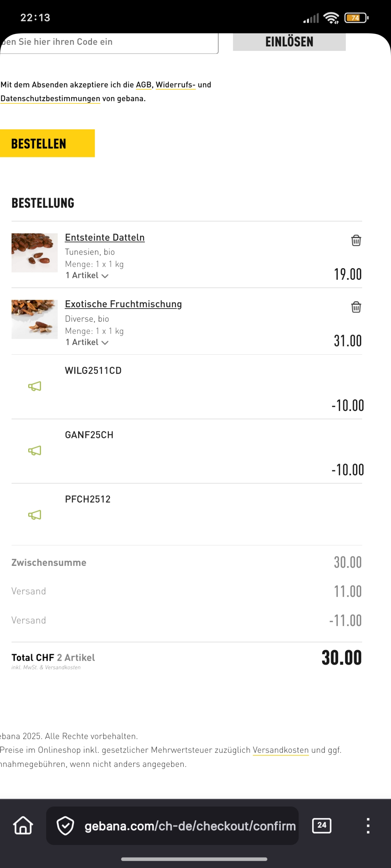391x868 pixels.
Task: Expand "1 Artikel" under Exotische Fruchtmischung
Action: [87, 342]
